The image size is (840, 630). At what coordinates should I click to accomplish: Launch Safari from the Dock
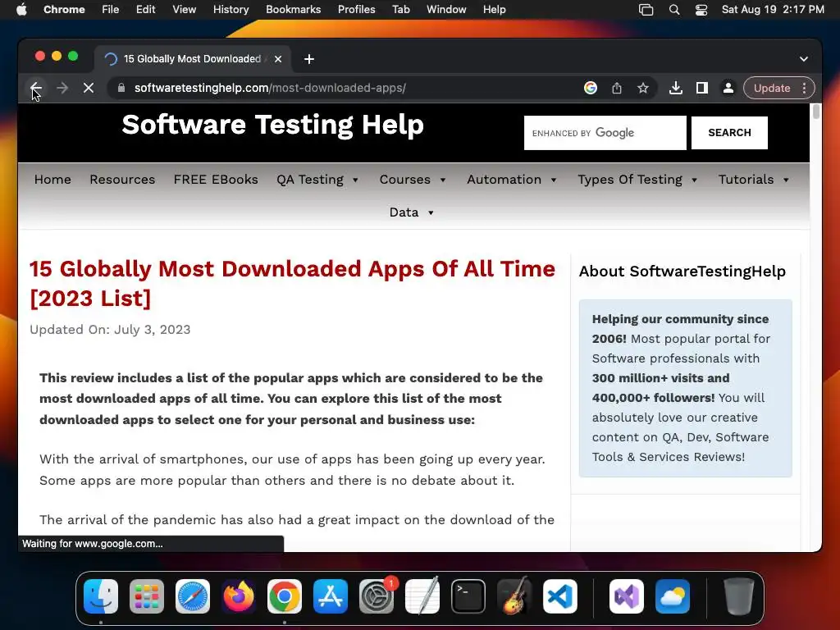point(193,596)
